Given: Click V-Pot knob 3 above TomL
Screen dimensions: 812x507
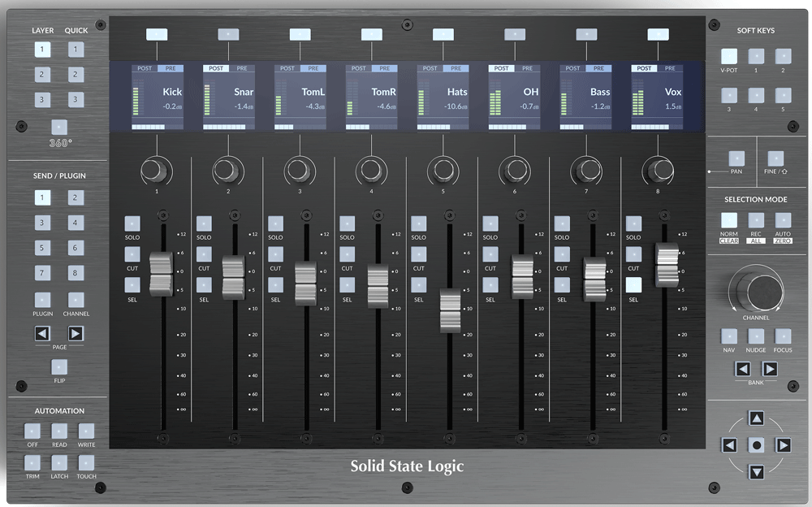Looking at the screenshot, I should click(299, 170).
